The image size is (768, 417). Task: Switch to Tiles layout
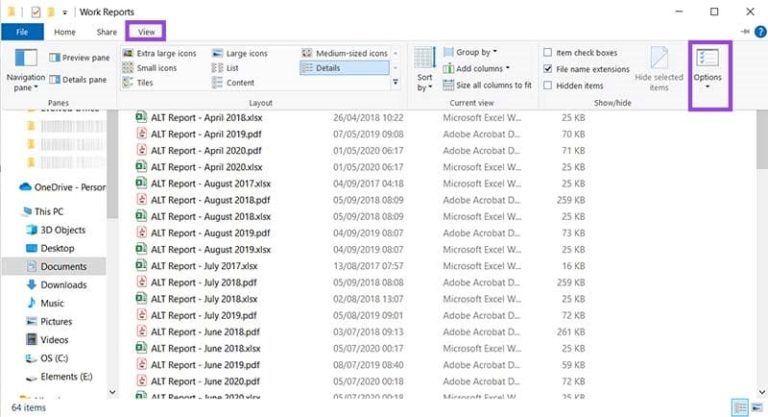point(138,82)
